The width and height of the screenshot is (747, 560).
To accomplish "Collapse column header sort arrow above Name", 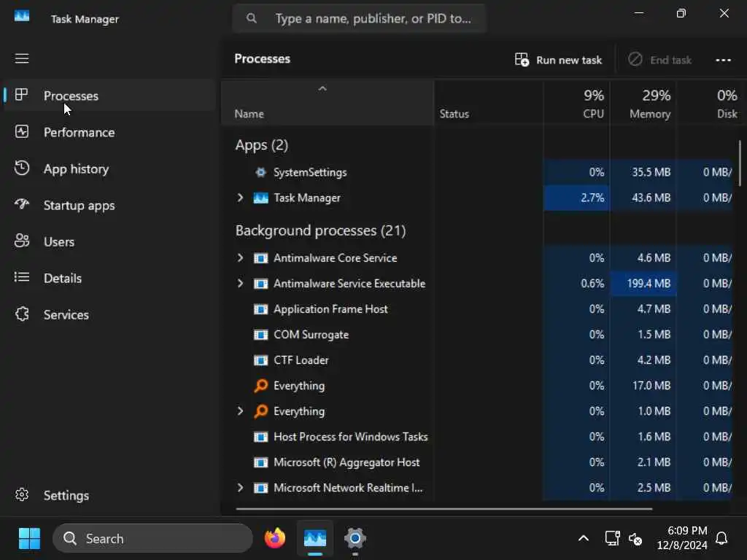I will pyautogui.click(x=322, y=88).
